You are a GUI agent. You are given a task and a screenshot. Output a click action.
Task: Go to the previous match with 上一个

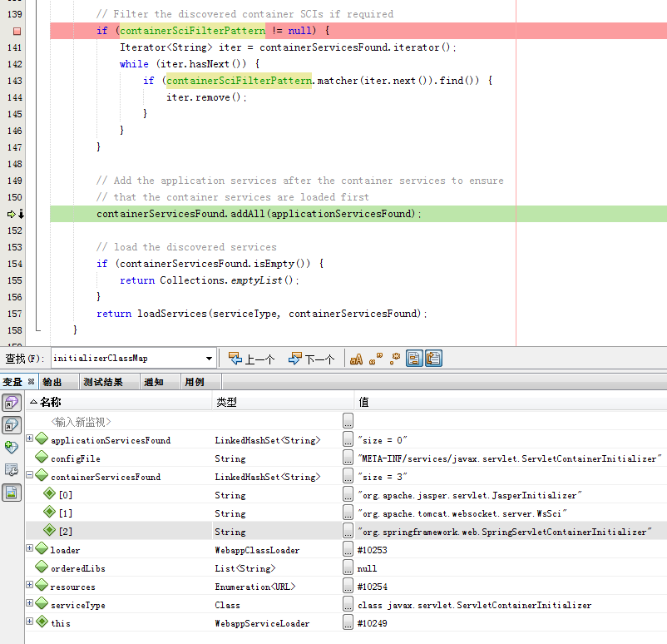[x=252, y=359]
